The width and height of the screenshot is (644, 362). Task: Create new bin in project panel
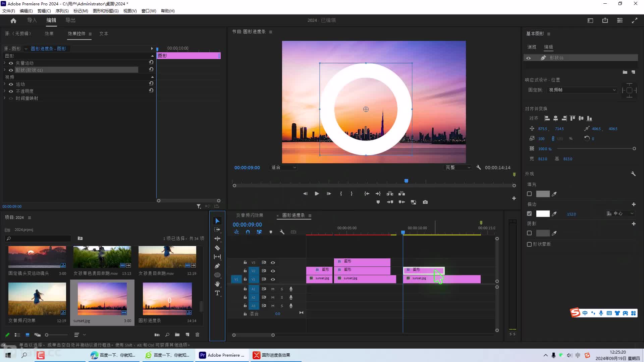[177, 335]
